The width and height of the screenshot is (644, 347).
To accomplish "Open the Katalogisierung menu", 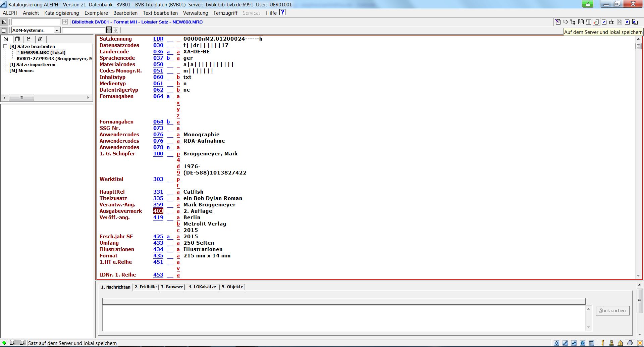I will 62,13.
